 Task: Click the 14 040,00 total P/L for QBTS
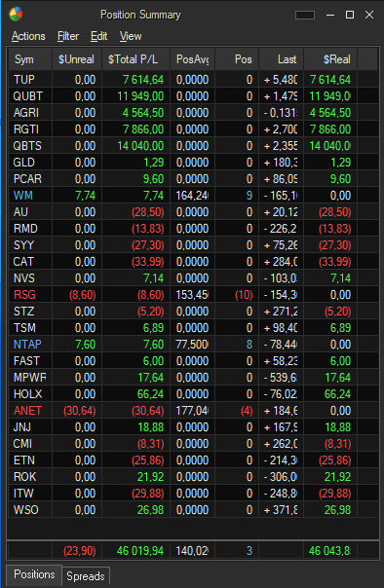pyautogui.click(x=140, y=145)
